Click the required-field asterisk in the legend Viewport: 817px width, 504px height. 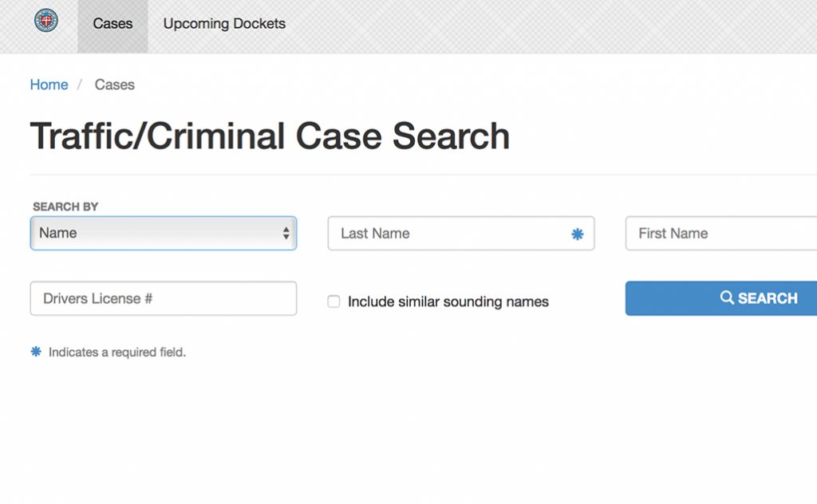36,352
